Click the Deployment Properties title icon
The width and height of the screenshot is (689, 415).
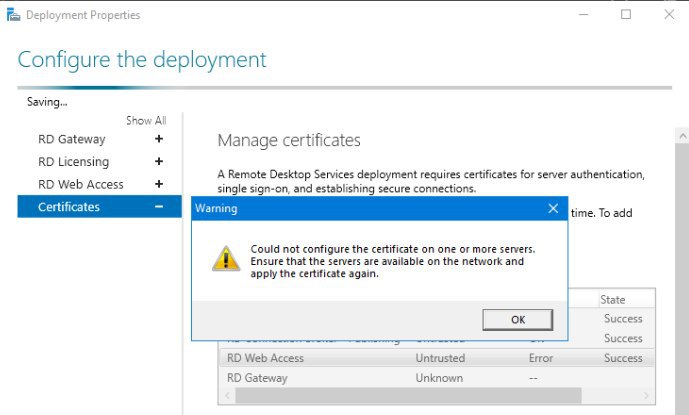pos(13,15)
